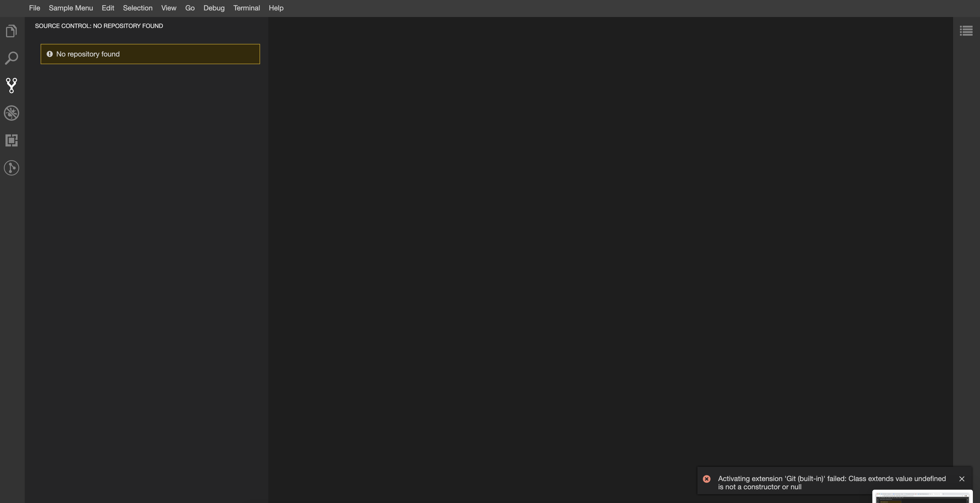
Task: Click the disabled Run and Debug icon
Action: pyautogui.click(x=12, y=112)
